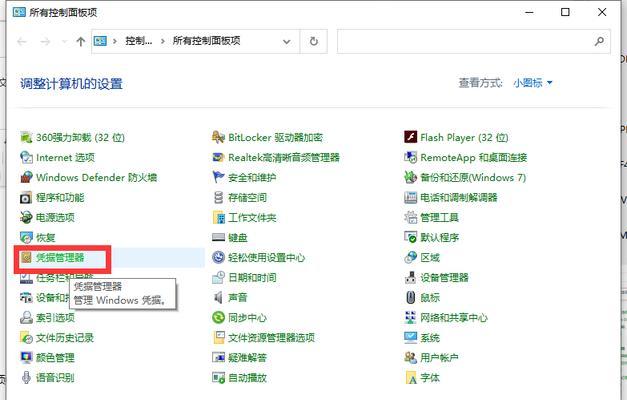Open the 程序和功能 icon
This screenshot has height=400, width=627.
[26, 198]
